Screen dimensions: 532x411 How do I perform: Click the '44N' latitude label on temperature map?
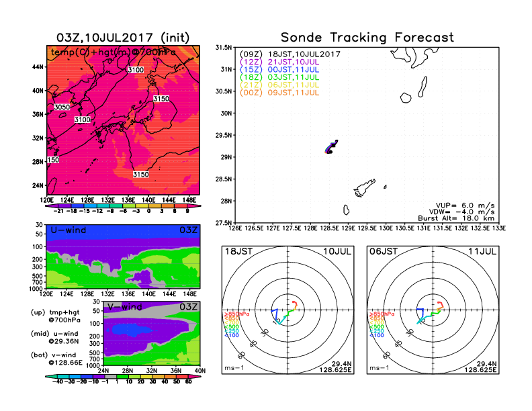pyautogui.click(x=38, y=67)
